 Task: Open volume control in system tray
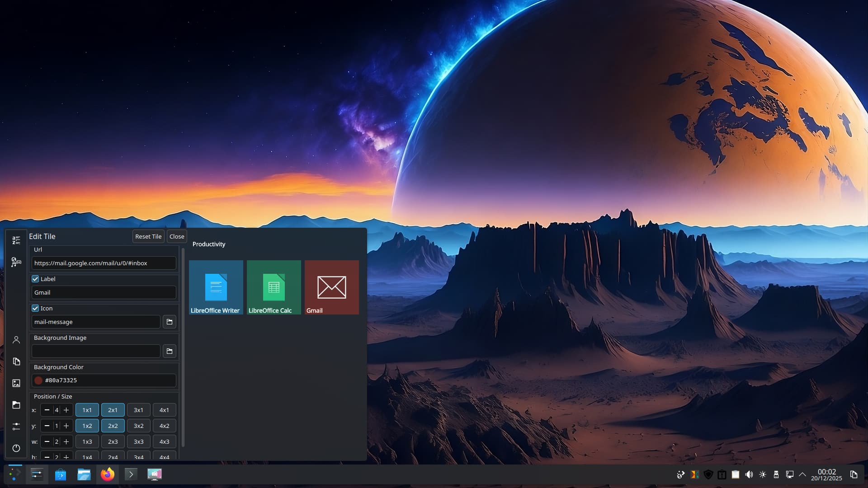click(x=749, y=474)
